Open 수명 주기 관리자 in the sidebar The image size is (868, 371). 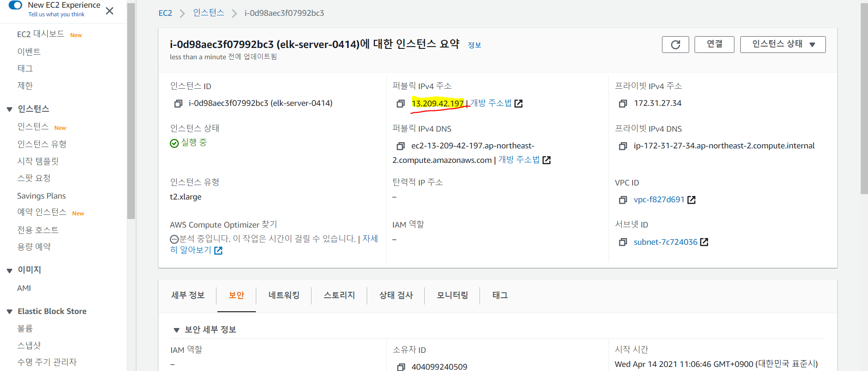click(47, 362)
